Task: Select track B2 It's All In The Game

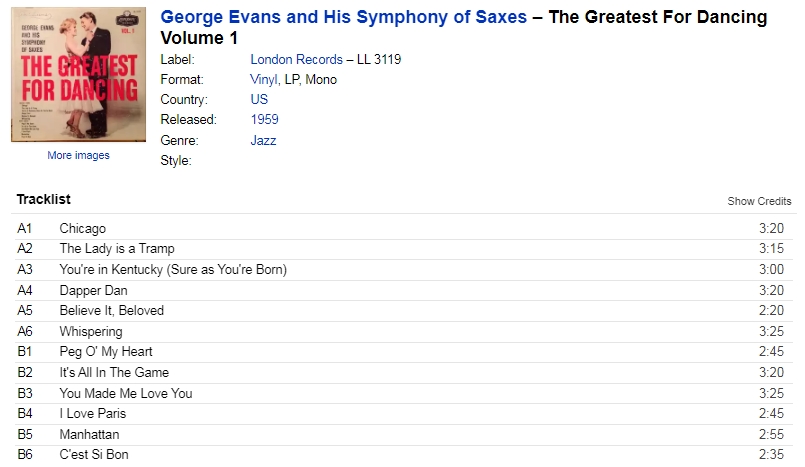Action: point(402,373)
